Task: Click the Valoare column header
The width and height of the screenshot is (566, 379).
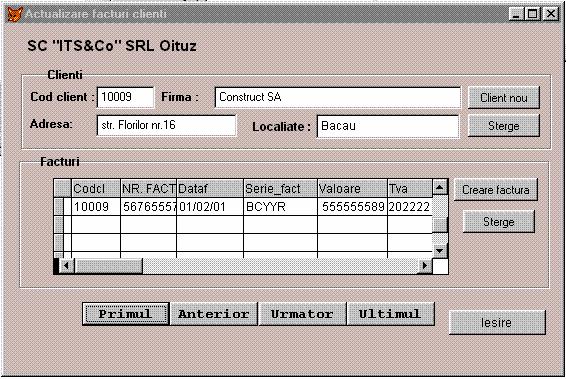Action: (352, 188)
